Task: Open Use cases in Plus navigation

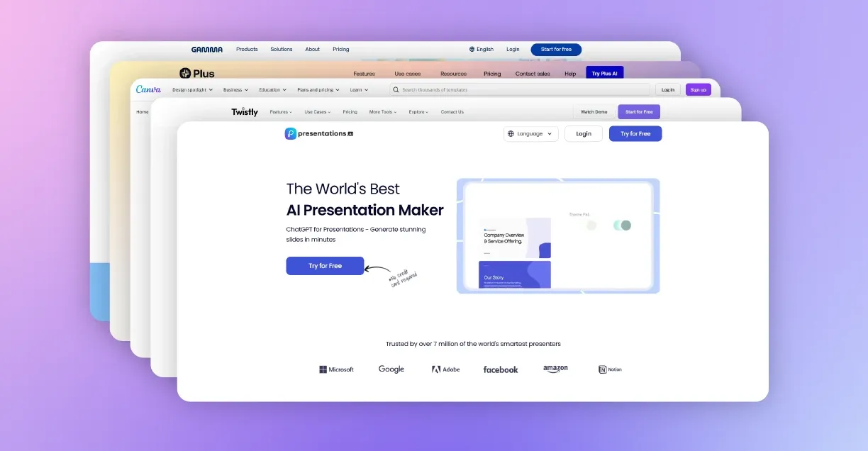Action: tap(408, 74)
